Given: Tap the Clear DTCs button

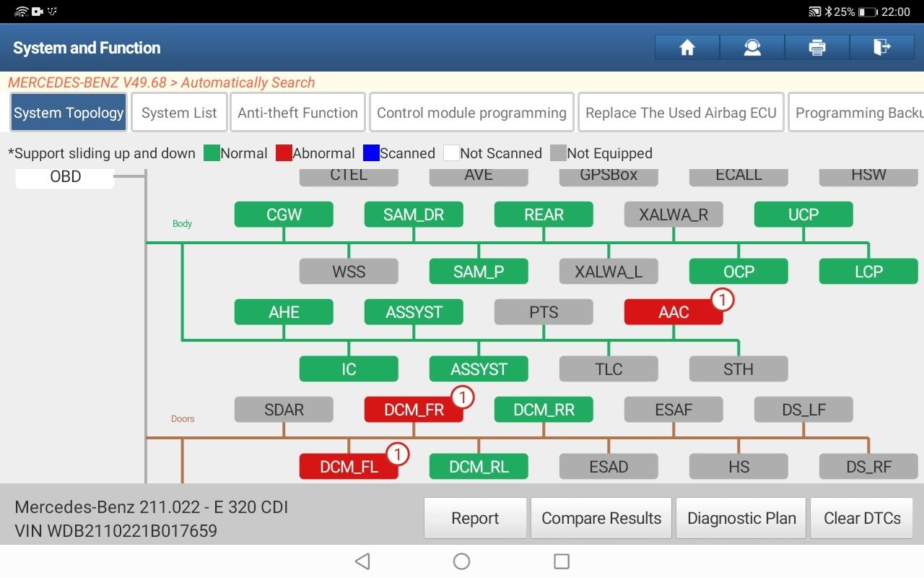Looking at the screenshot, I should point(862,518).
